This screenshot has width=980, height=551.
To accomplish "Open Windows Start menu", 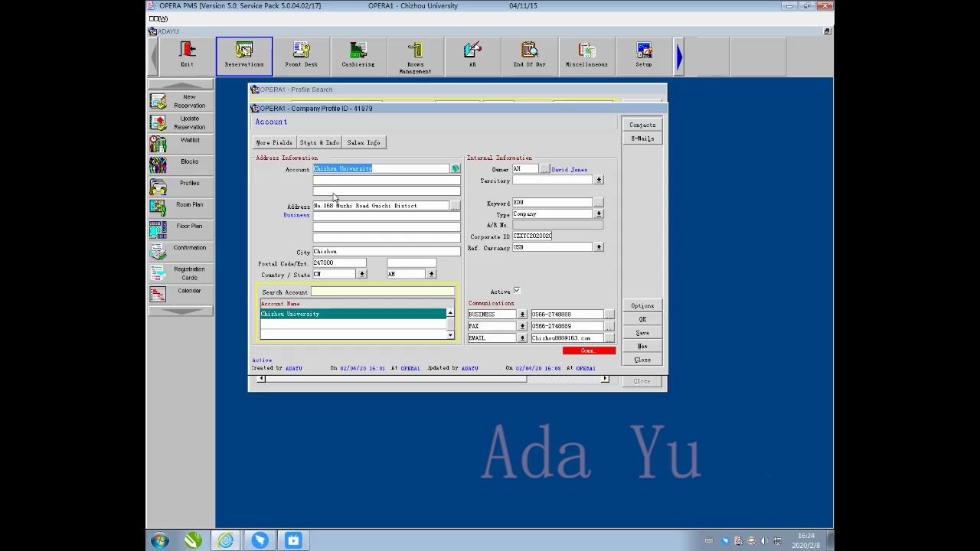I will tap(160, 540).
